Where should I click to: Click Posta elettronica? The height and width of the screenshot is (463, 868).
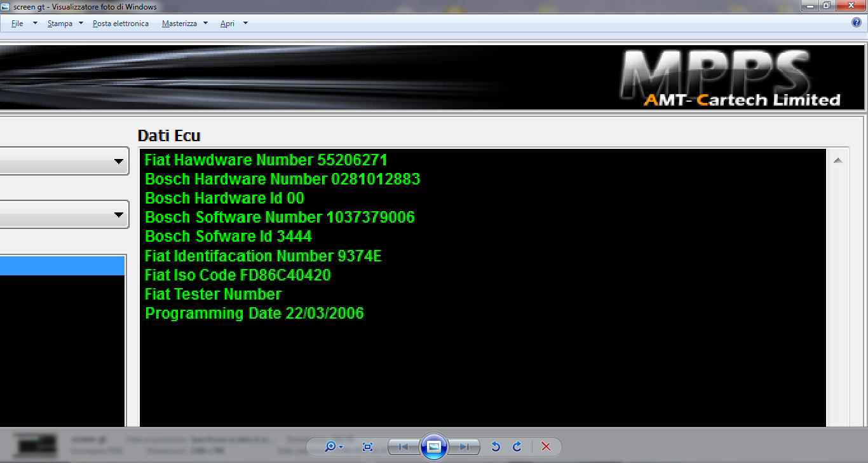(x=121, y=24)
